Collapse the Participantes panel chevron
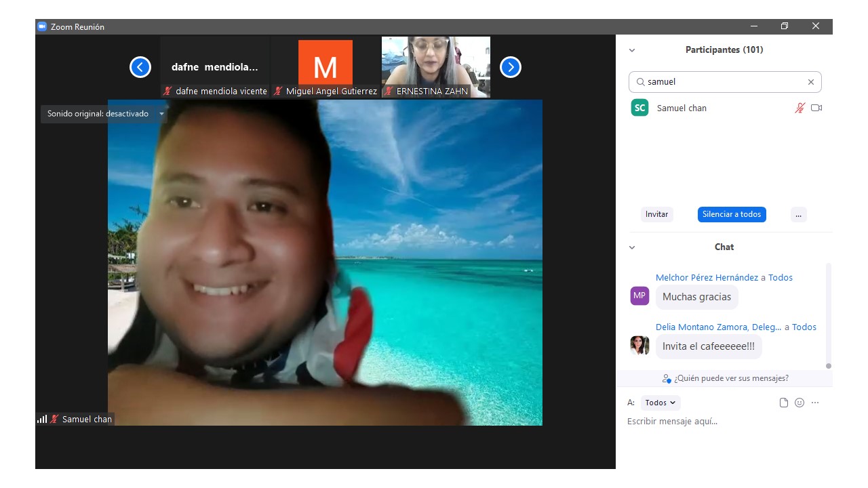The width and height of the screenshot is (868, 488). [x=632, y=50]
